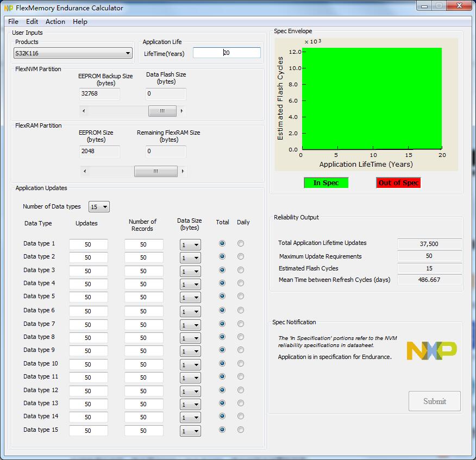The image size is (476, 460).
Task: Click FlexRAM slider left arrow
Action: click(84, 172)
